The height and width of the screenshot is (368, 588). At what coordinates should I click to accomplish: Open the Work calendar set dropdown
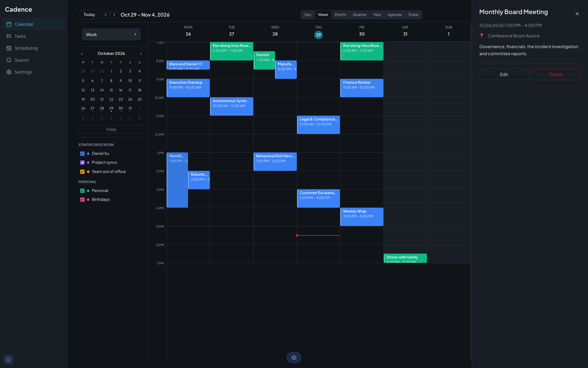pyautogui.click(x=111, y=34)
